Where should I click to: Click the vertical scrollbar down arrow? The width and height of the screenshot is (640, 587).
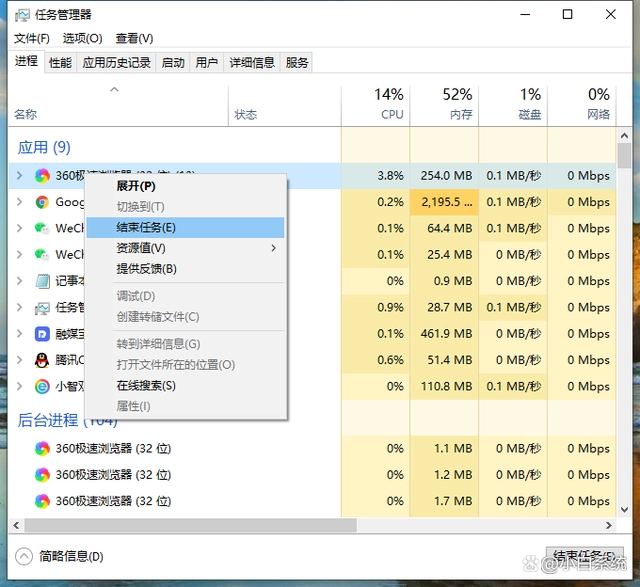624,509
